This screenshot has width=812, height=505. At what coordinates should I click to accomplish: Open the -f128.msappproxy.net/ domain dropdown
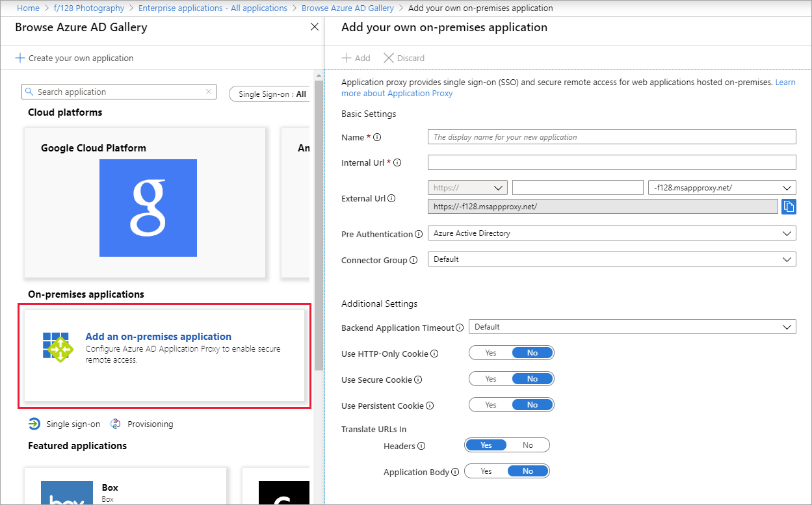(722, 188)
